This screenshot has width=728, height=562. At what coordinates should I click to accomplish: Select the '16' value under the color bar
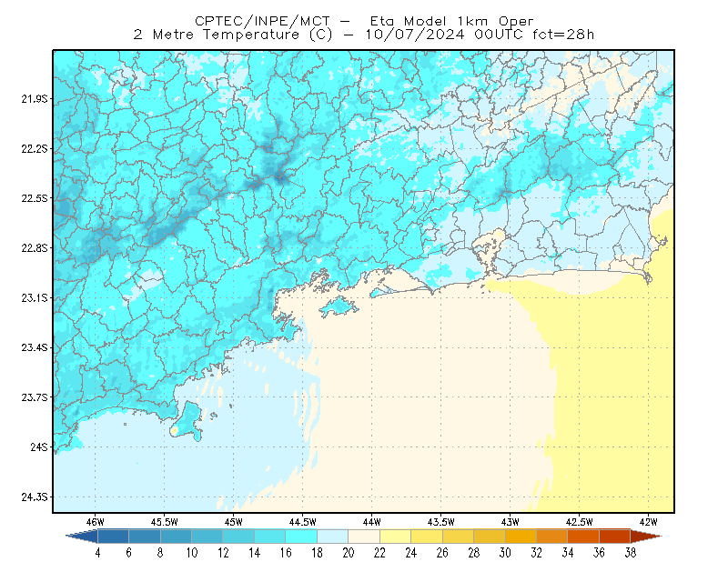click(286, 553)
